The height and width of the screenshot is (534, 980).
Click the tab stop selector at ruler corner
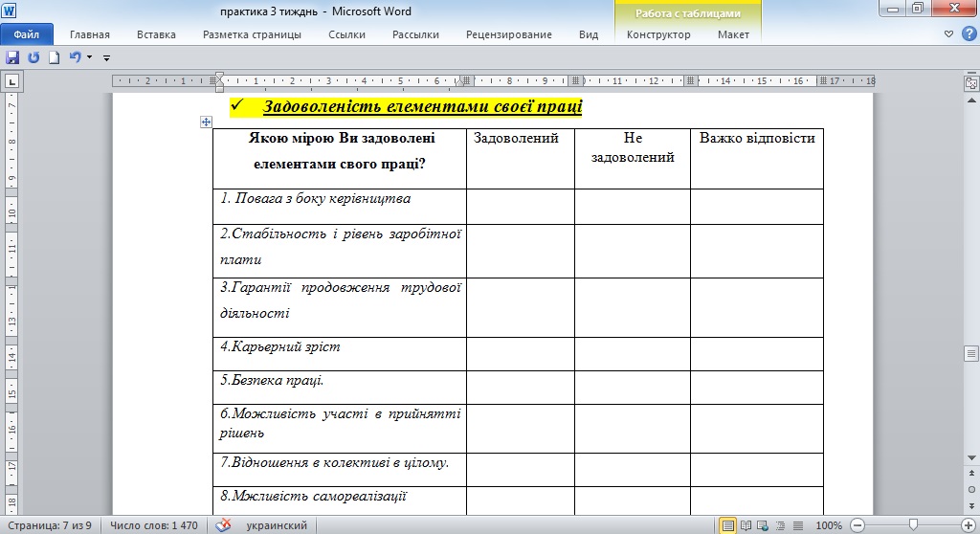[12, 81]
